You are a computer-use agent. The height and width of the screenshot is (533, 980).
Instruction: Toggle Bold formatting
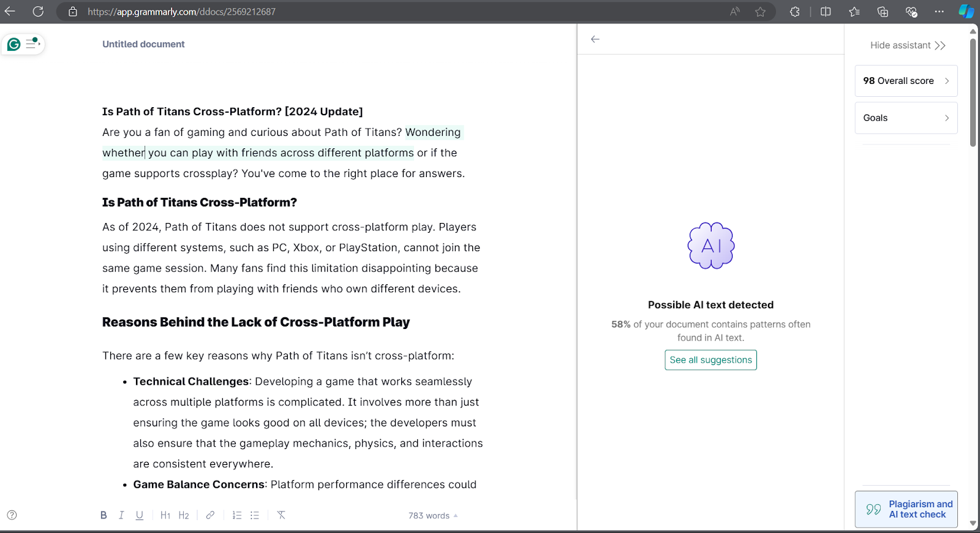(x=104, y=515)
